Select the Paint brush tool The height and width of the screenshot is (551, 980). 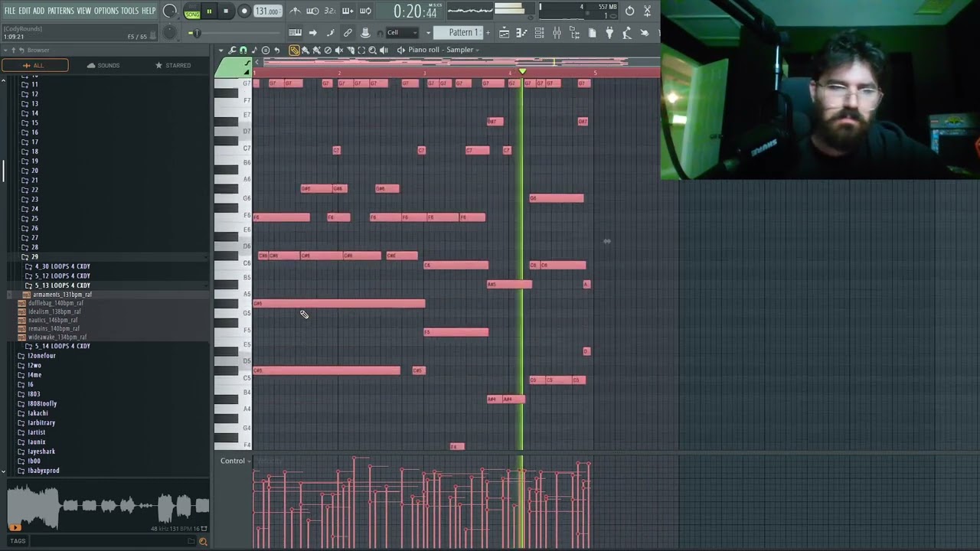point(305,51)
